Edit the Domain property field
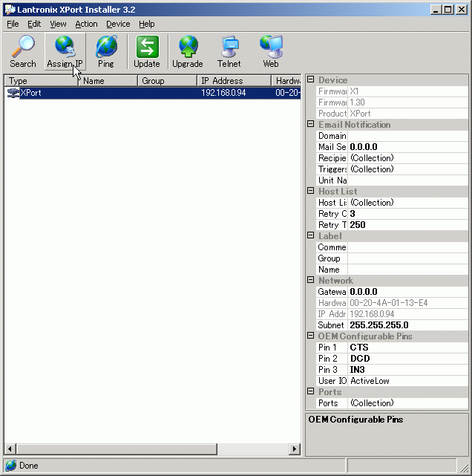This screenshot has width=472, height=476. tap(407, 136)
